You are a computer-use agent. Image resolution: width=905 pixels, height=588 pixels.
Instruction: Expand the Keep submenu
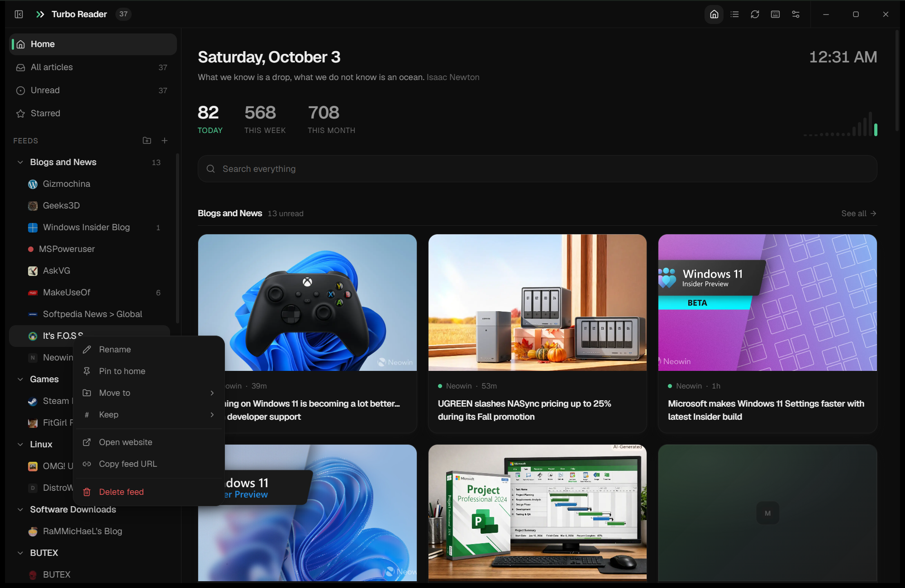(149, 414)
